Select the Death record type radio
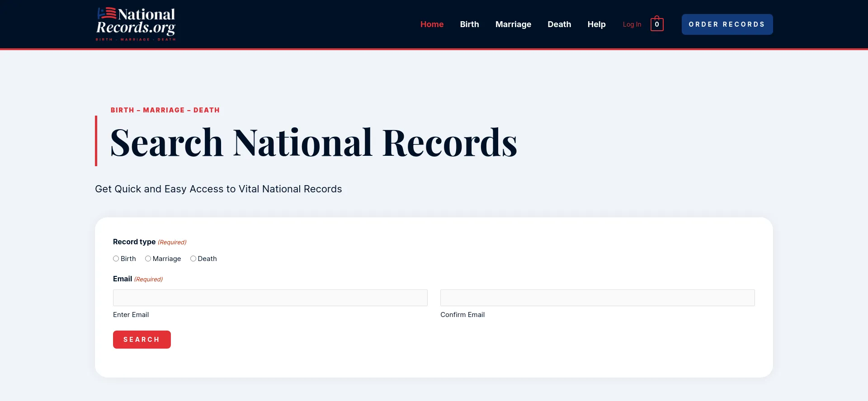Image resolution: width=868 pixels, height=401 pixels. pyautogui.click(x=193, y=259)
